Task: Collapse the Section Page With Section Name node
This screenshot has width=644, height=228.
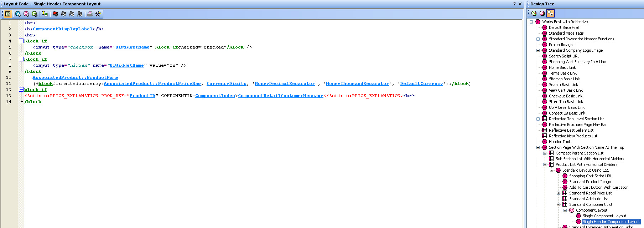Action: [x=538, y=147]
